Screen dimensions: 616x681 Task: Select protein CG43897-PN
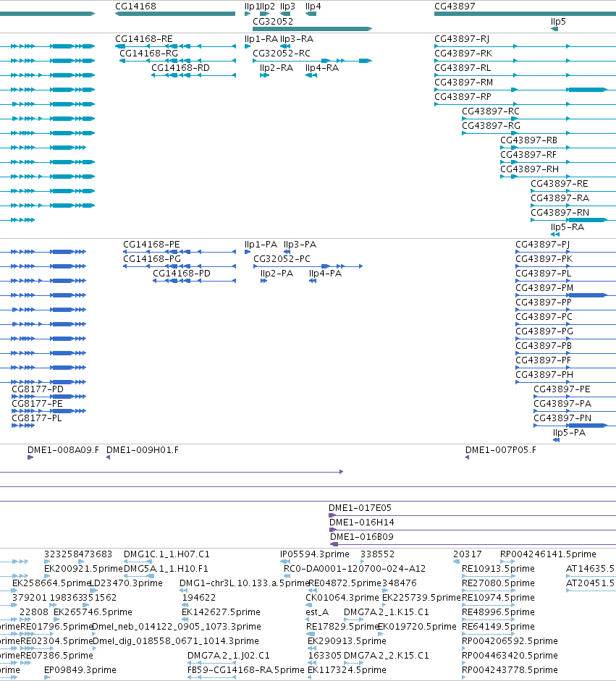click(x=575, y=426)
